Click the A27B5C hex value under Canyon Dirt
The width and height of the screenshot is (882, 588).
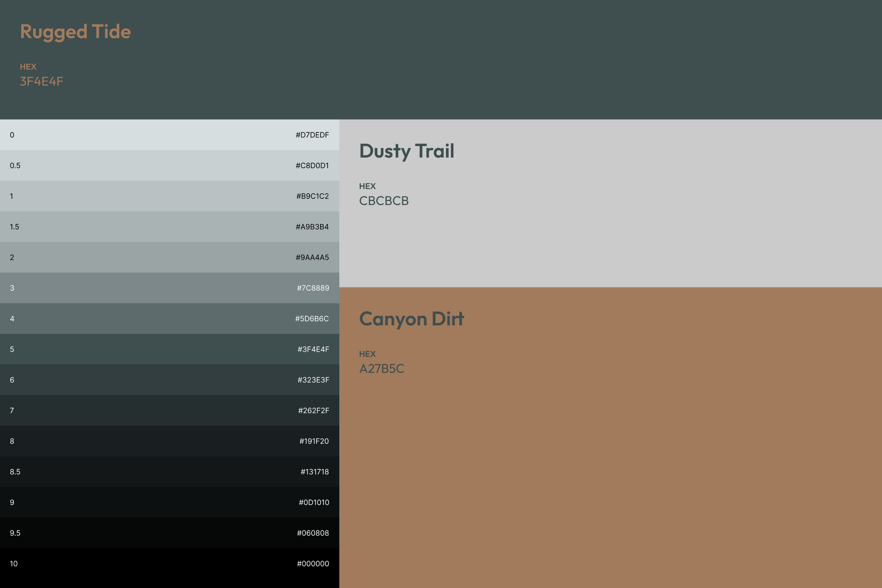[381, 369]
